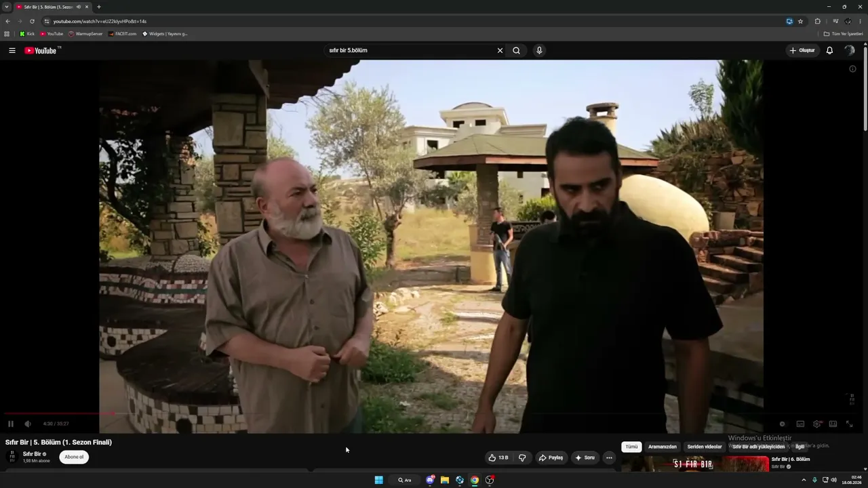The image size is (868, 488).
Task: Open Chrome's three-dot menu
Action: pyautogui.click(x=860, y=21)
